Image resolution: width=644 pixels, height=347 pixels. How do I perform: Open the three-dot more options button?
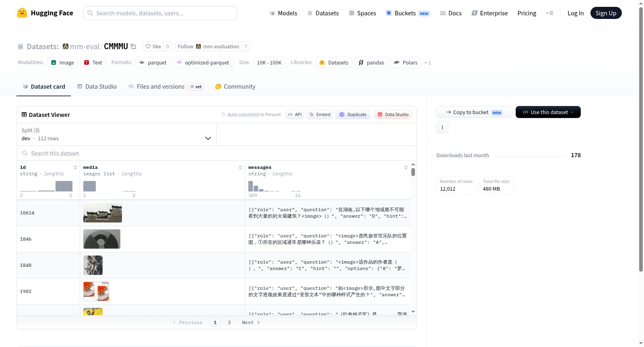click(442, 127)
